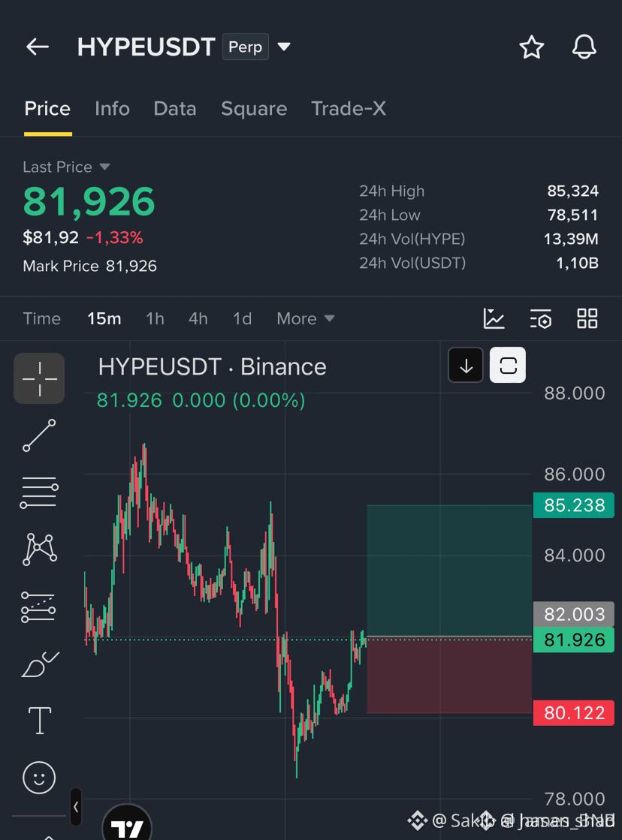Open the Square tab
The height and width of the screenshot is (840, 622).
click(x=254, y=109)
